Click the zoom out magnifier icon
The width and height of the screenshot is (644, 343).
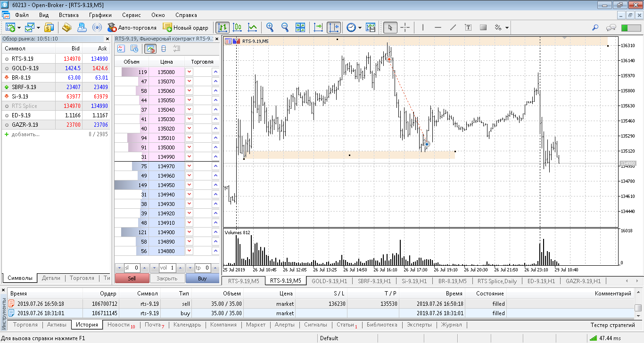[x=285, y=27]
